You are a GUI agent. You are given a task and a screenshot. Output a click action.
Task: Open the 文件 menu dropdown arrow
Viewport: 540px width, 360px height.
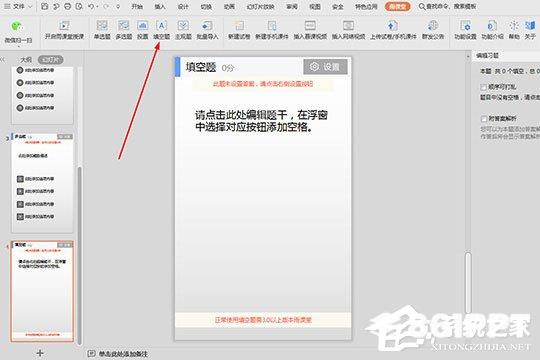click(30, 7)
